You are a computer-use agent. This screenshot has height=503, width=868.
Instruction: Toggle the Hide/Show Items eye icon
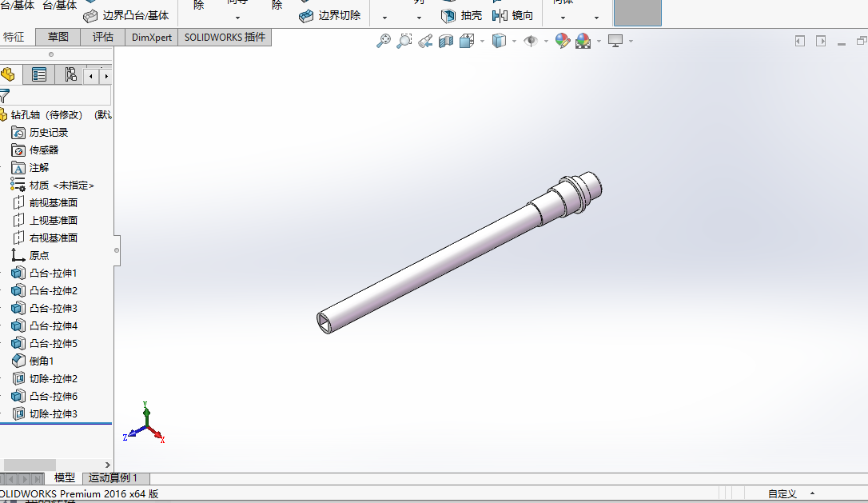tap(531, 41)
